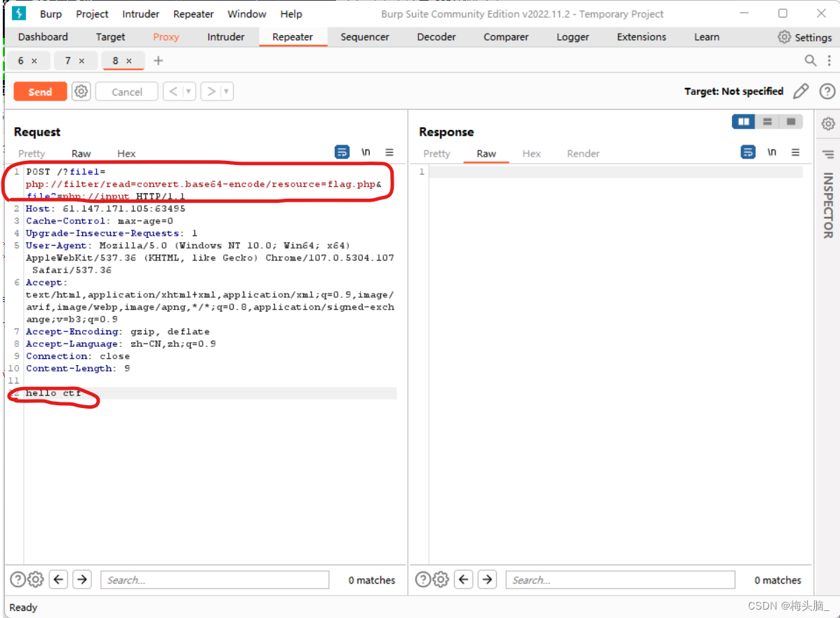Open the Repeater settings gear beside Send
Image resolution: width=840 pixels, height=618 pixels.
[x=81, y=91]
